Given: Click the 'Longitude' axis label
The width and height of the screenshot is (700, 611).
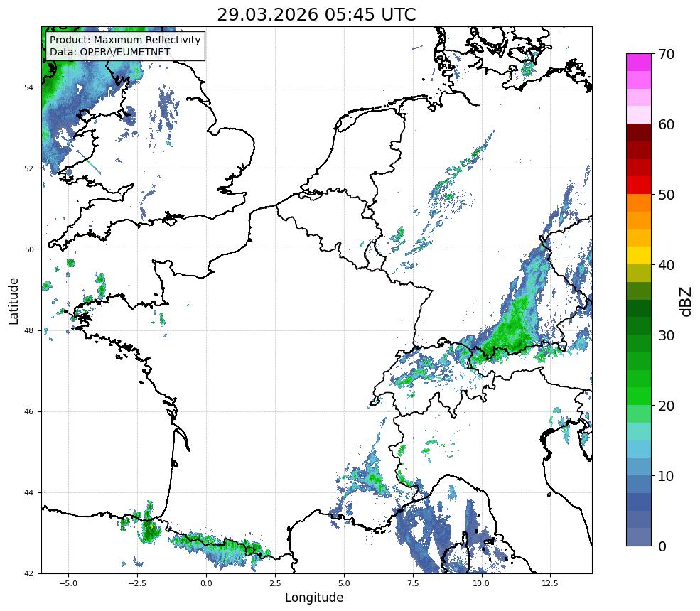Looking at the screenshot, I should [x=314, y=598].
